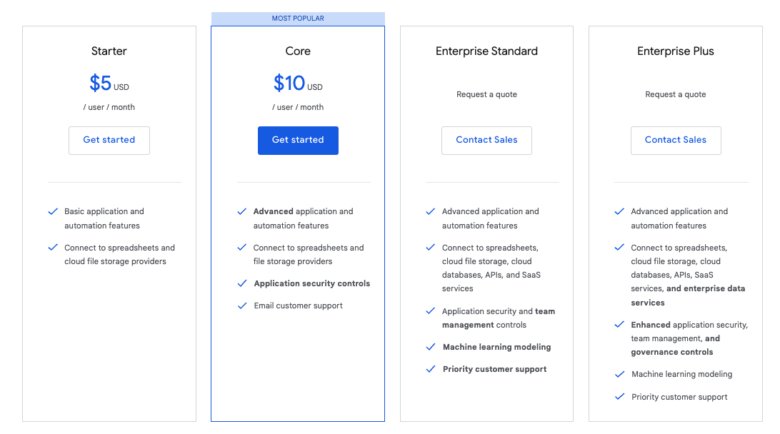Screen dimensions: 780x434
Task: Click the Enterprise Plus heading
Action: (x=675, y=51)
